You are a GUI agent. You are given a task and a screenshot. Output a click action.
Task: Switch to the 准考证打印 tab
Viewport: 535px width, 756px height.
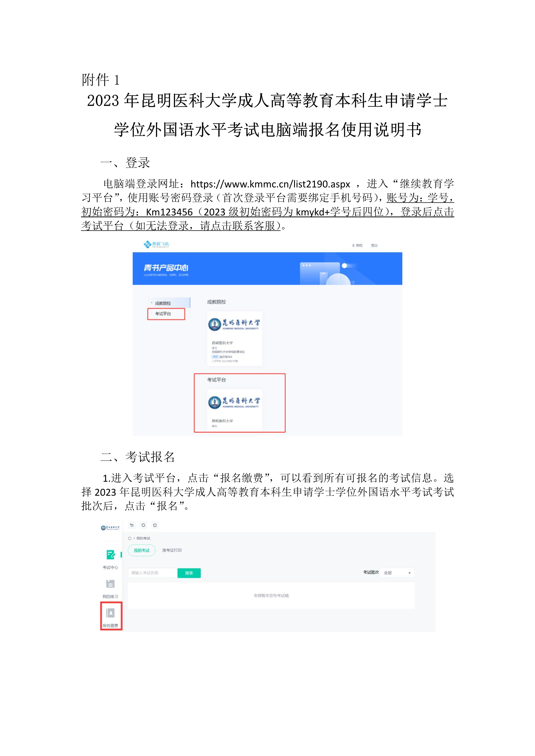point(172,551)
